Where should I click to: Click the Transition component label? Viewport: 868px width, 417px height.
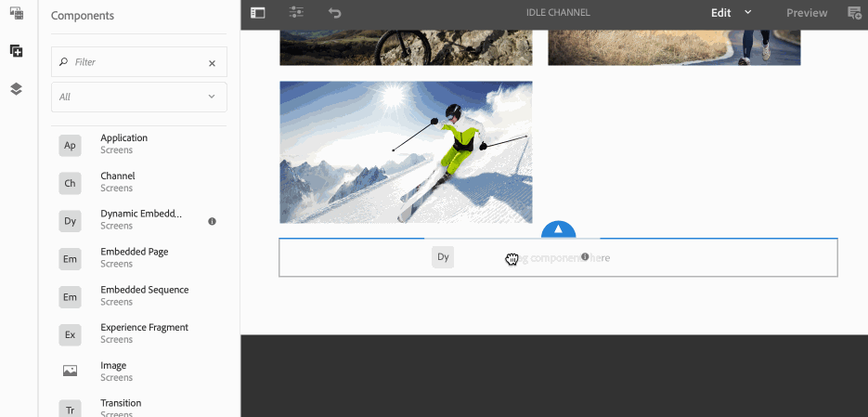click(x=121, y=402)
